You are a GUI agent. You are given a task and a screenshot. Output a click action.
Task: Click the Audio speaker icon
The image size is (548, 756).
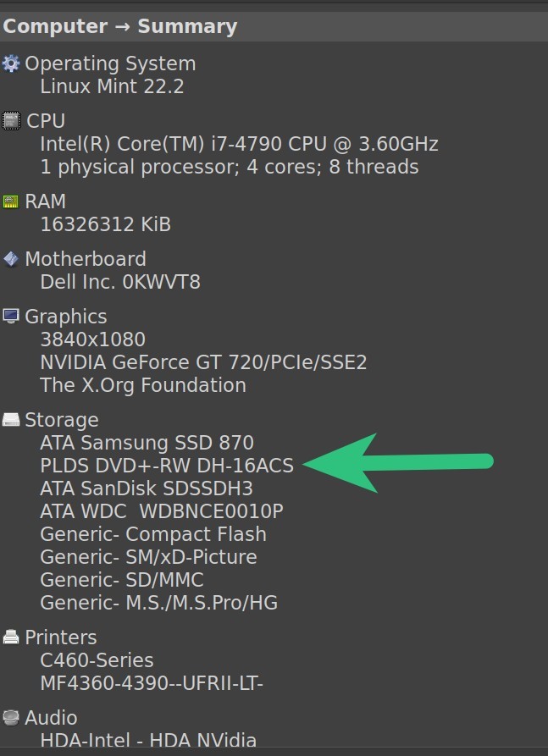coord(11,717)
